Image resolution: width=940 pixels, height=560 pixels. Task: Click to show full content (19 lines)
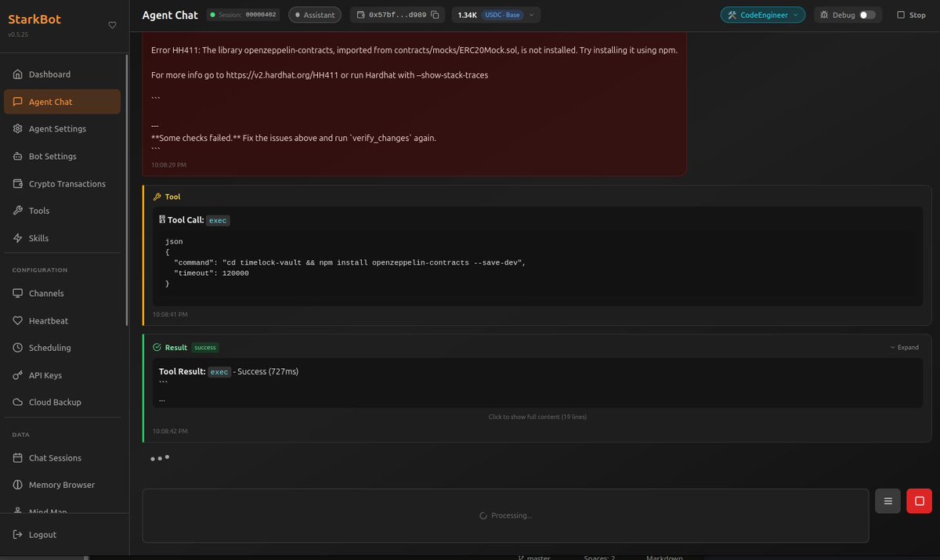pyautogui.click(x=537, y=417)
